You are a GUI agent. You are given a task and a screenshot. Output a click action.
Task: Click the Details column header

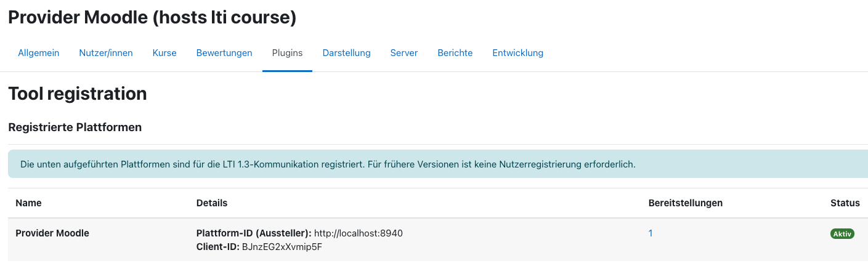pos(212,203)
